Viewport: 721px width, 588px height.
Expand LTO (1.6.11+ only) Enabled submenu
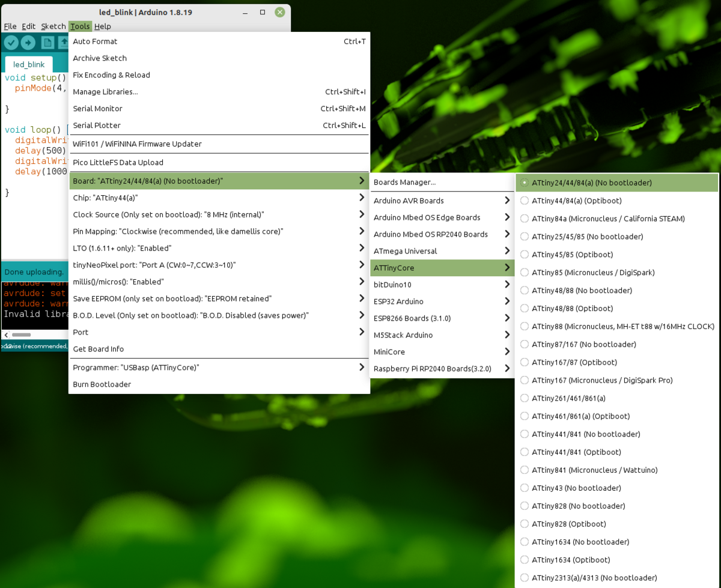pos(219,248)
